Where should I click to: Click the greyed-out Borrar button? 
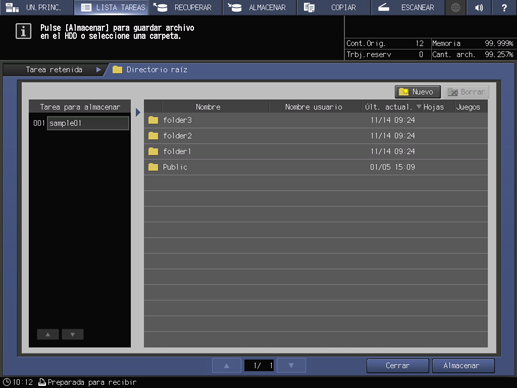pos(466,92)
